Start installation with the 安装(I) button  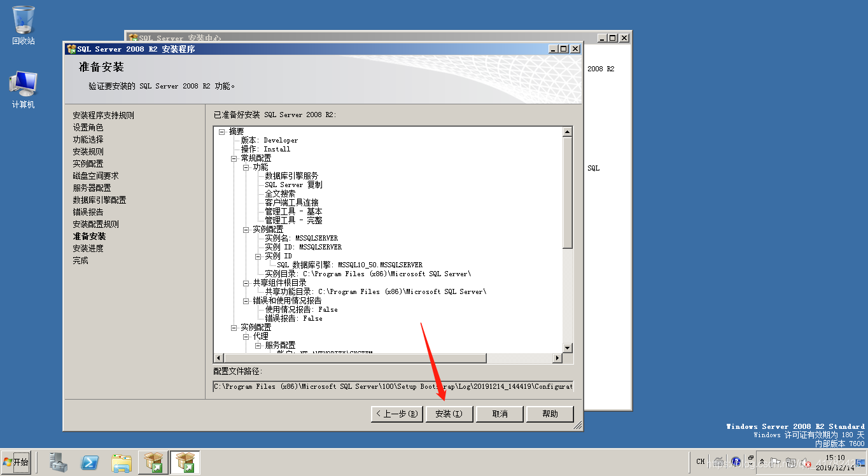(449, 414)
